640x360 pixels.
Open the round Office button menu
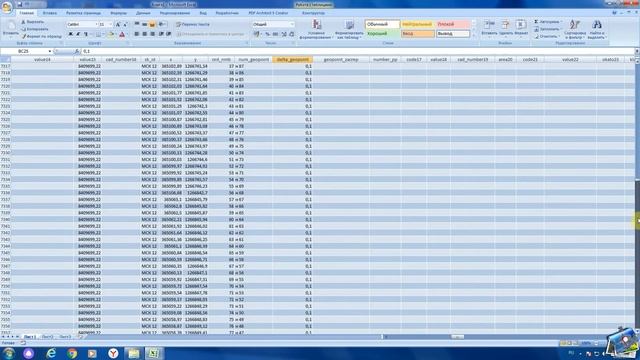(x=7, y=7)
